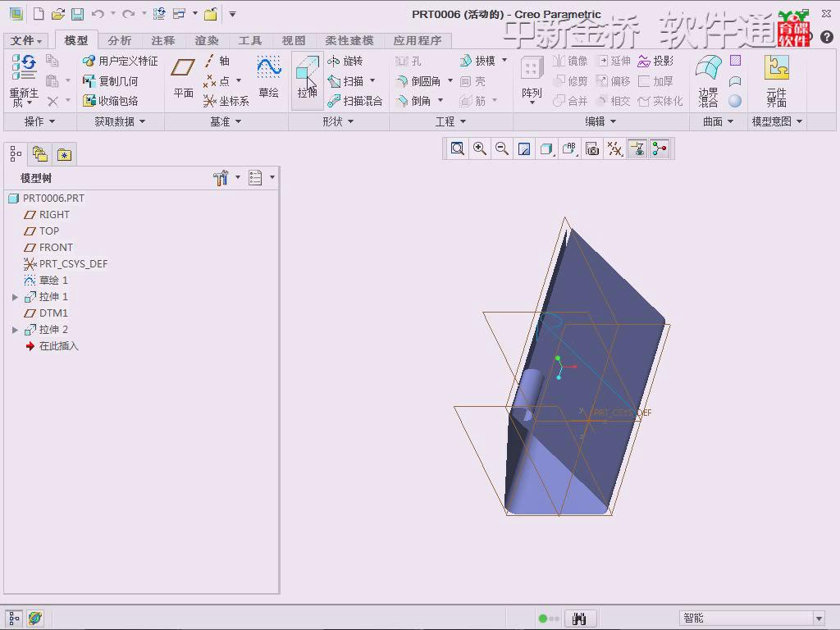Click the Open file icon
This screenshot has width=840, height=630.
(x=58, y=15)
